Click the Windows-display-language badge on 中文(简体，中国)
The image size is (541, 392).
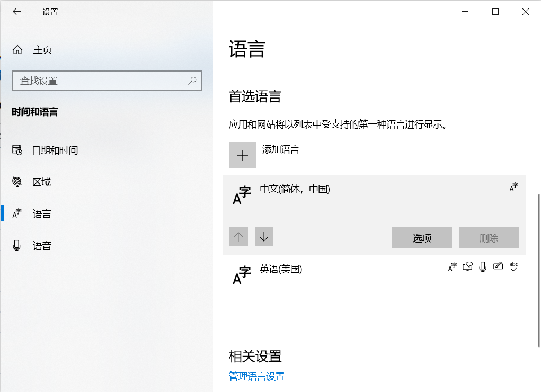[513, 186]
